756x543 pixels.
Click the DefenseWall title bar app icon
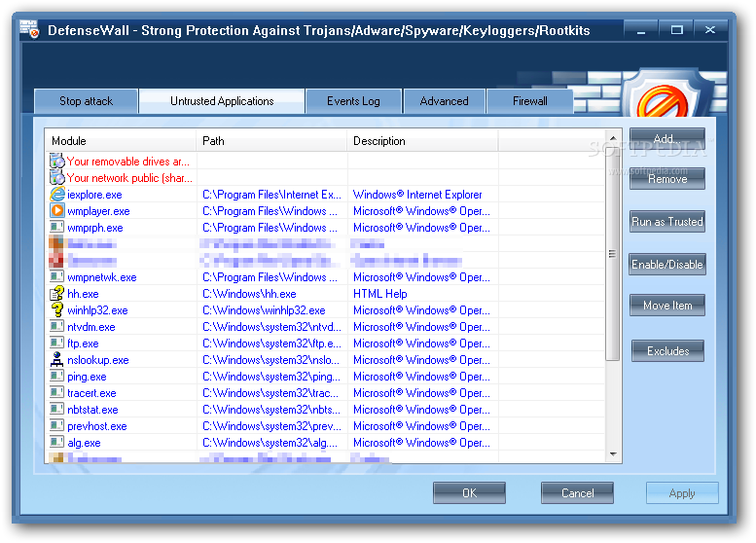click(29, 29)
